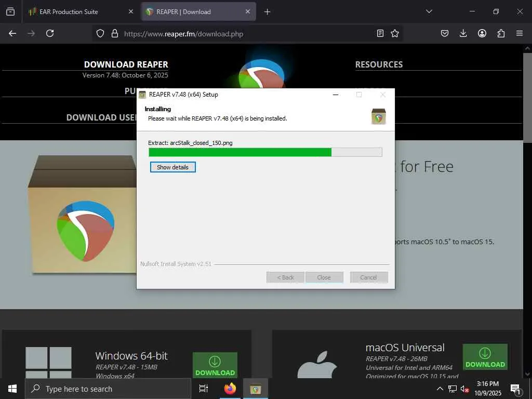
Task: Click REAPER installer taskbar icon
Action: 256,389
